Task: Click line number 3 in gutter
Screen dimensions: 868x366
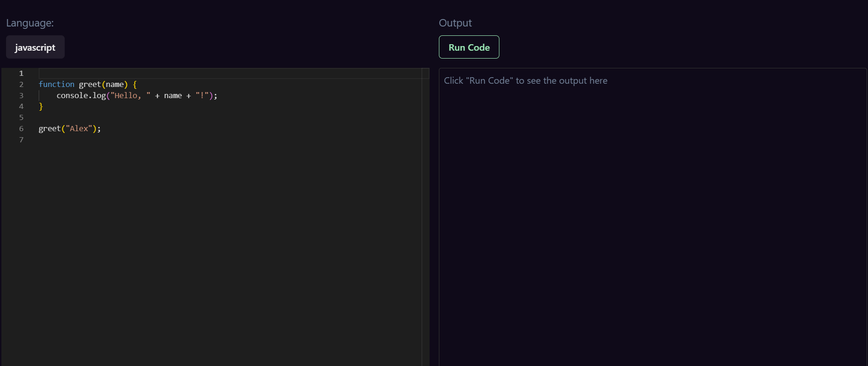Action: coord(21,95)
